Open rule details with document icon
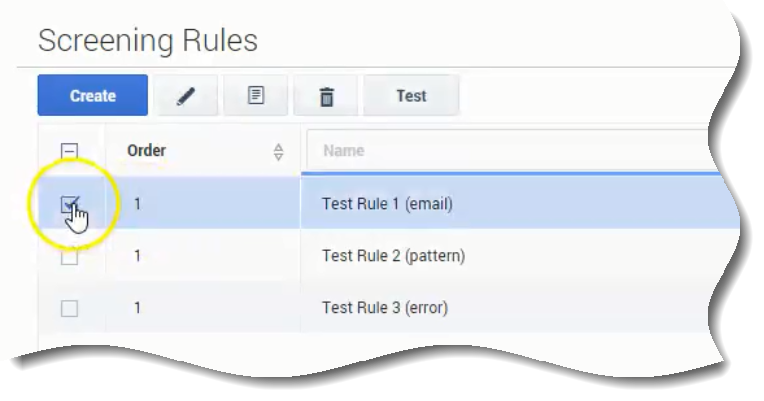The width and height of the screenshot is (764, 401). (x=256, y=96)
